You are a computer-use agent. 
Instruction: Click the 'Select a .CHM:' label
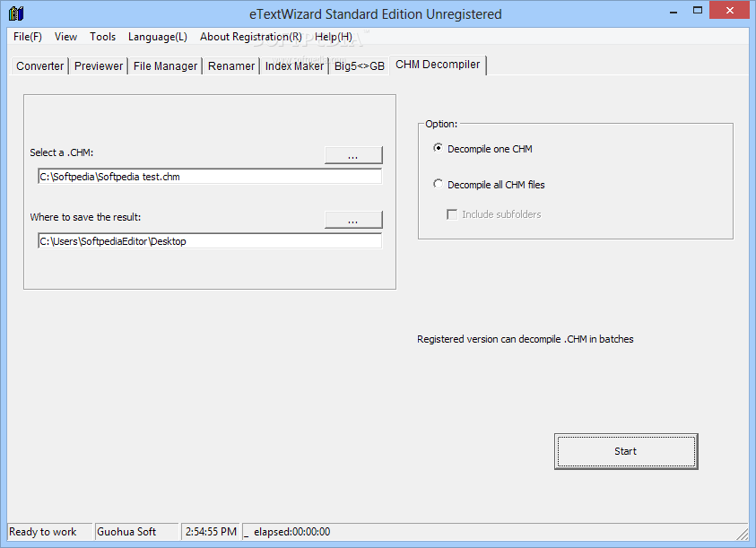coord(62,152)
